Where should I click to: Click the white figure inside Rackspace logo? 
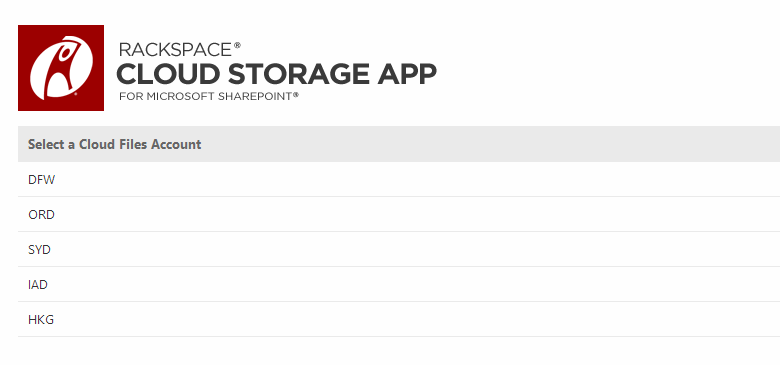pyautogui.click(x=61, y=68)
